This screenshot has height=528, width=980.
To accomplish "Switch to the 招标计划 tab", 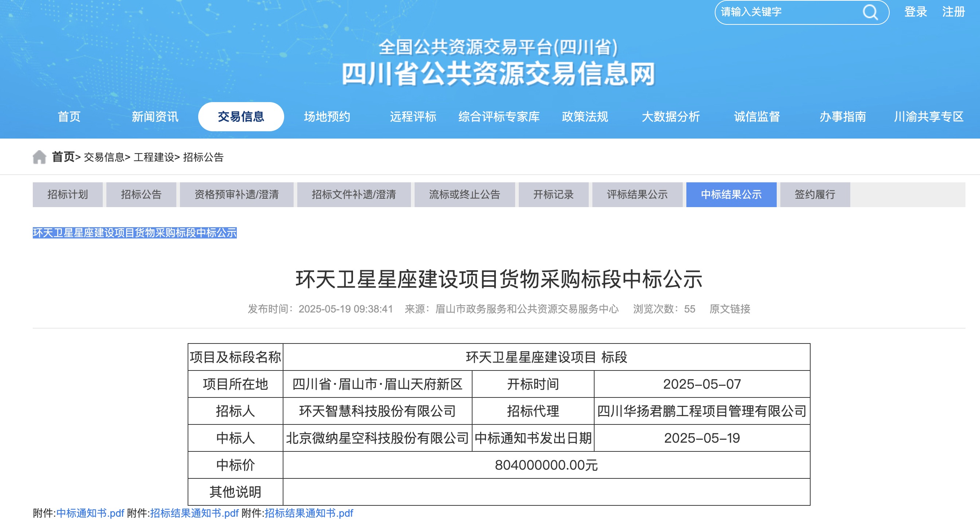I will tap(68, 194).
